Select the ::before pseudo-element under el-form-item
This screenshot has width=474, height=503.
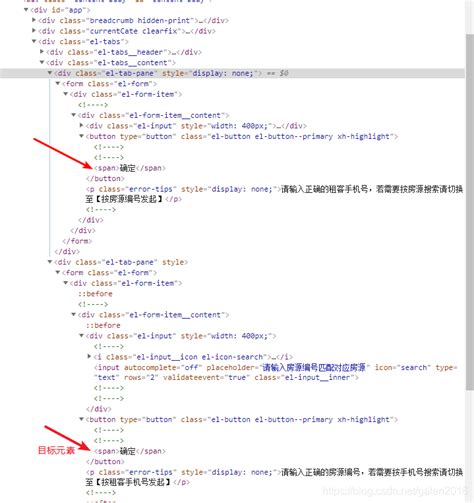(95, 294)
